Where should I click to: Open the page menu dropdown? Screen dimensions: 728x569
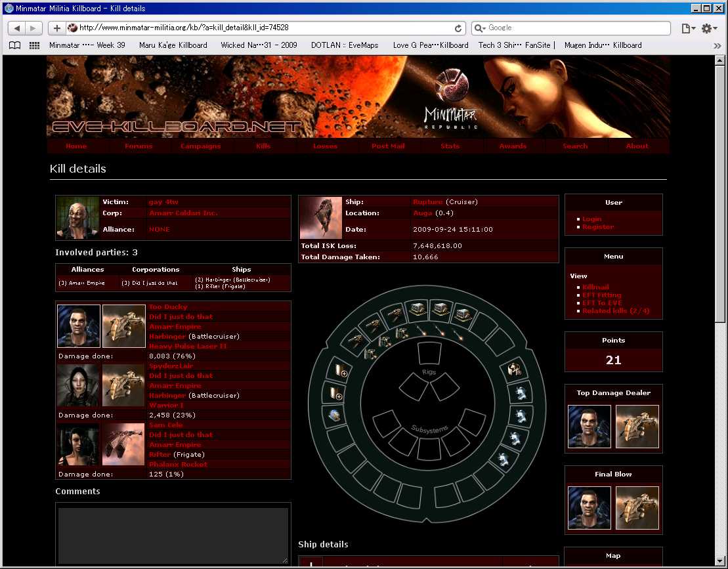coord(688,28)
